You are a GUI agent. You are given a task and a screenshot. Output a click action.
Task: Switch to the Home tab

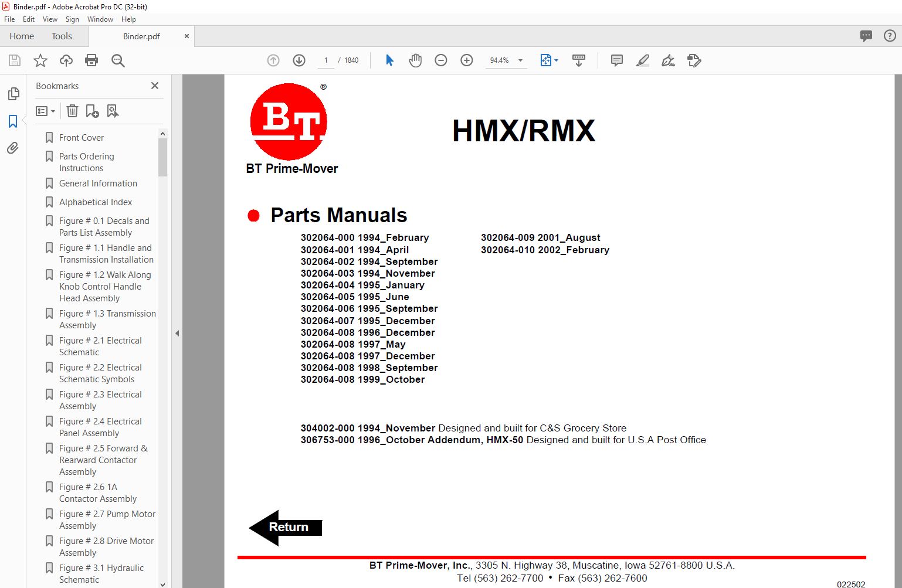pos(22,36)
